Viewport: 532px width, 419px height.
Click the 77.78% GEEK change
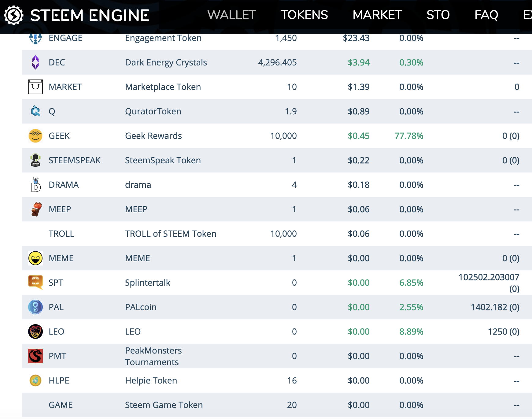pyautogui.click(x=409, y=136)
